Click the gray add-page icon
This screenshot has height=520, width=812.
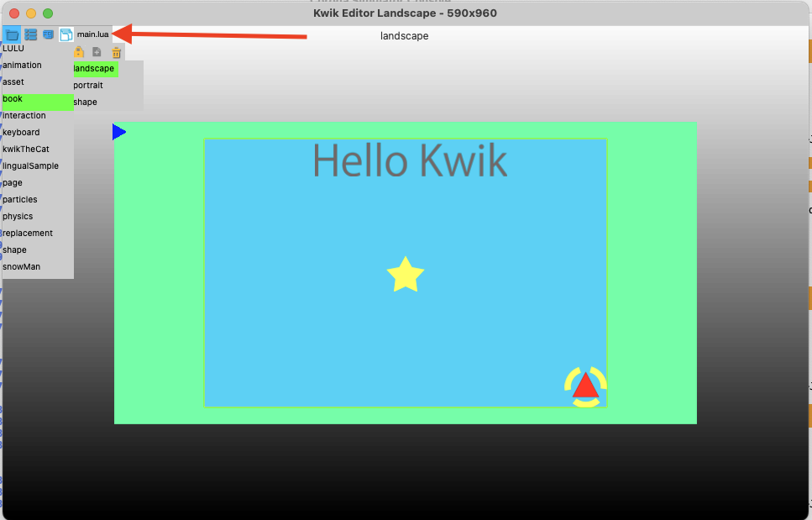[97, 52]
